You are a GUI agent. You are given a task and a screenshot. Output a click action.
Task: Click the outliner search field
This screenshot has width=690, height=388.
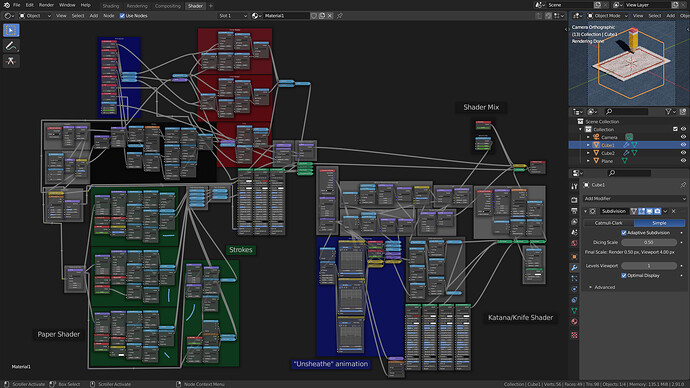click(626, 112)
